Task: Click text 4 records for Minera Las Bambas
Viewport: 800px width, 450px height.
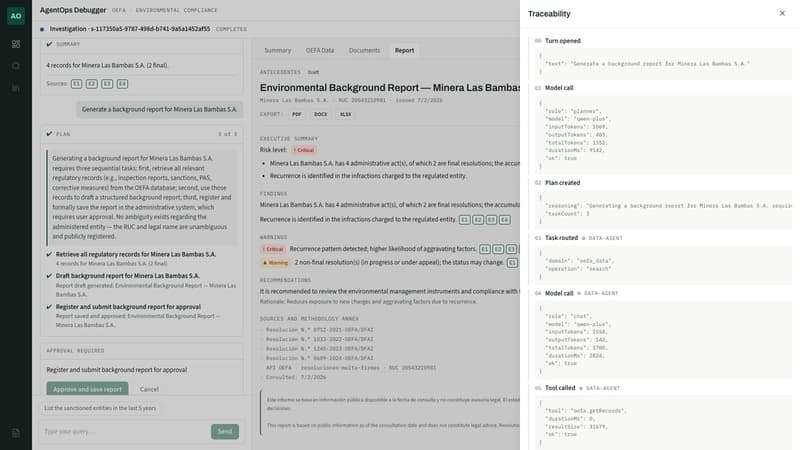Action: coord(107,65)
